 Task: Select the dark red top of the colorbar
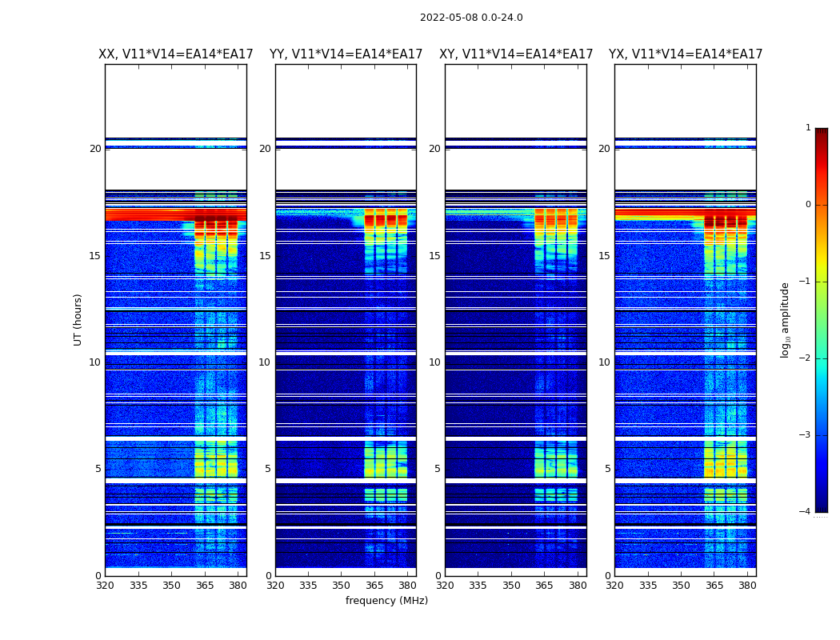pyautogui.click(x=822, y=132)
